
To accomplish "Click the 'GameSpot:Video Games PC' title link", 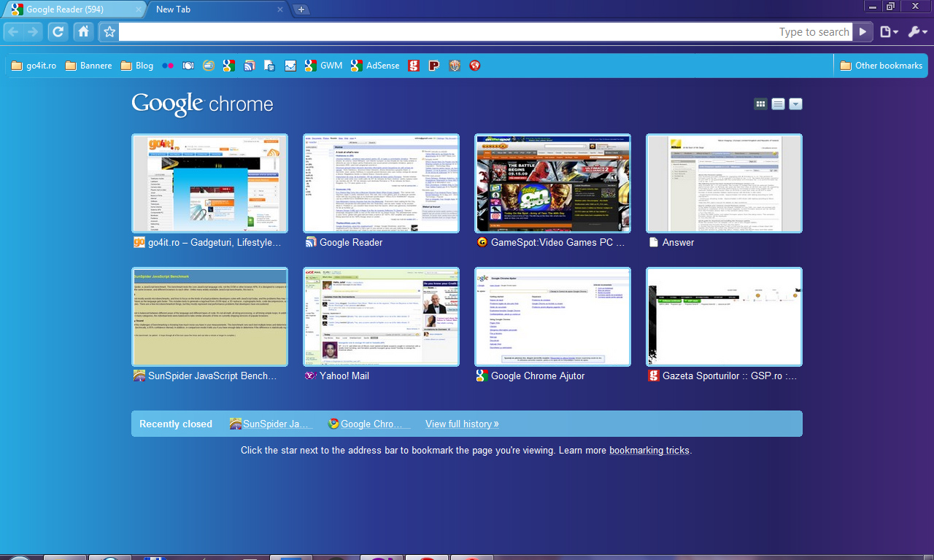I will (558, 242).
